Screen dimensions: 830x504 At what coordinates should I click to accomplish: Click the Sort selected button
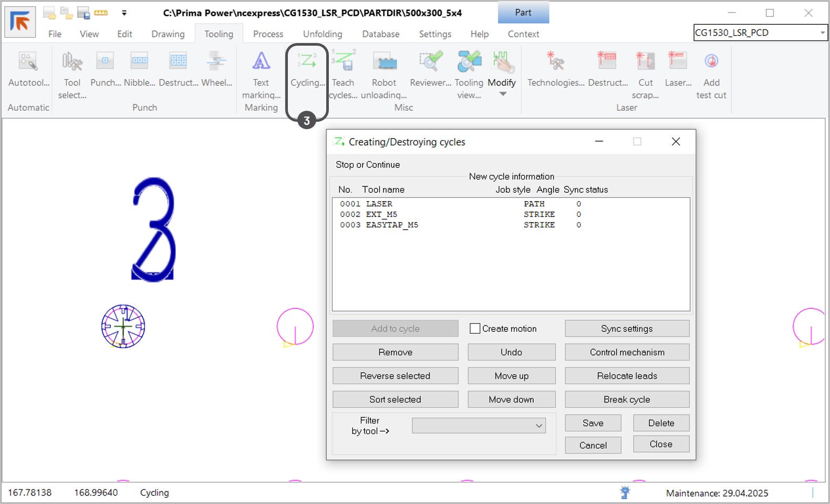click(x=395, y=400)
